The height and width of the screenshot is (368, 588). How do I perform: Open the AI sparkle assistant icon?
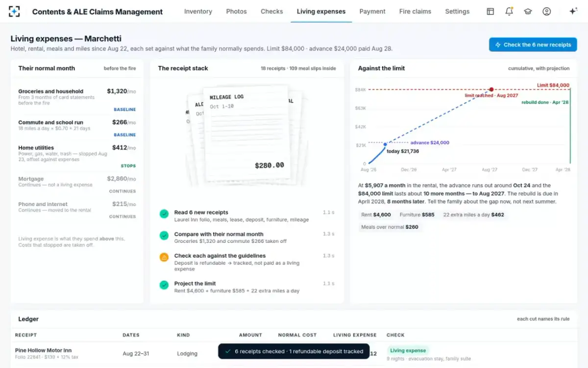coord(573,11)
